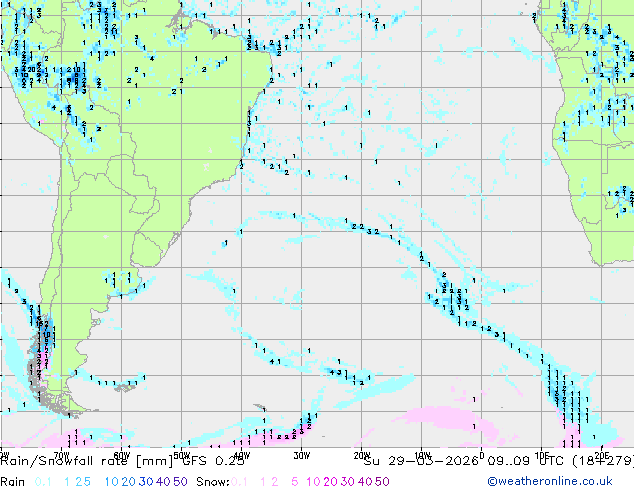Click the 'Rain' legend label
Image resolution: width=634 pixels, height=490 pixels.
pos(13,482)
